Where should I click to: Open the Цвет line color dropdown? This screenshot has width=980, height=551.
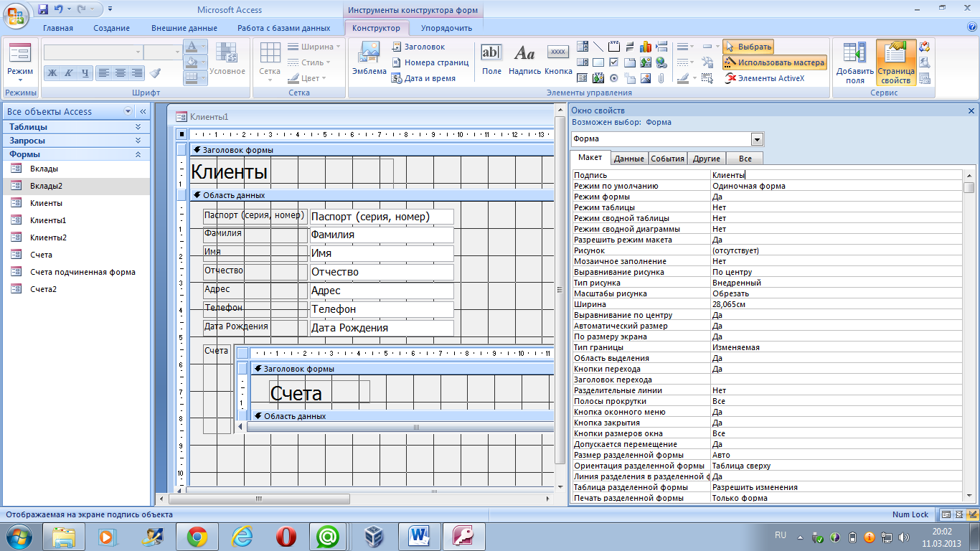coord(308,78)
